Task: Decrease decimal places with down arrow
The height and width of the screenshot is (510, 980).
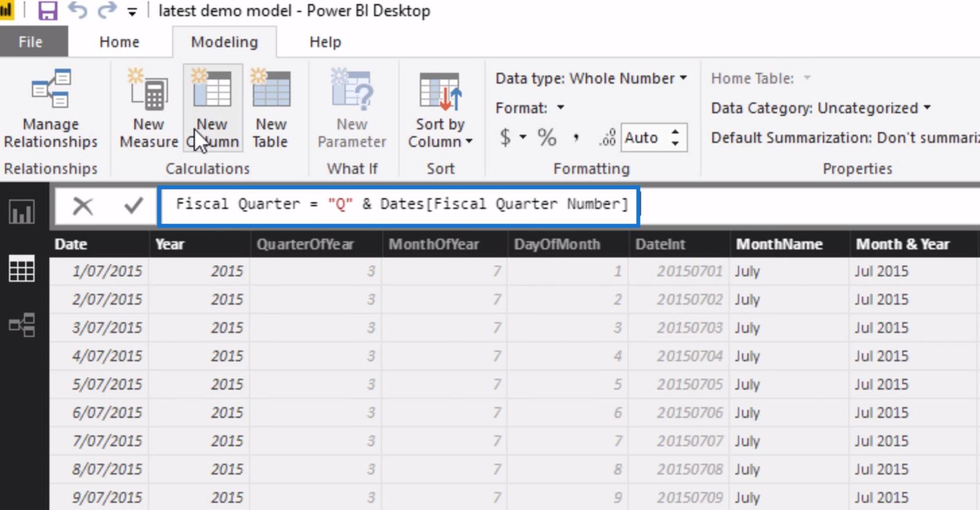Action: click(675, 144)
